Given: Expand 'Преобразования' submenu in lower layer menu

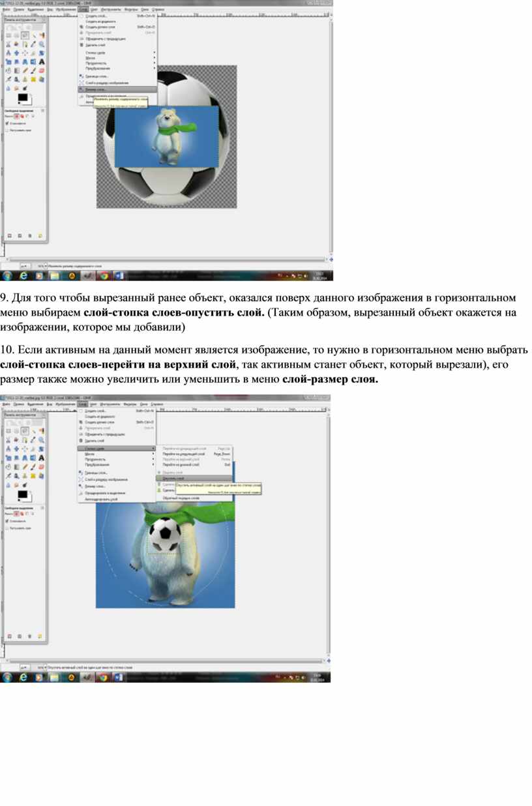Looking at the screenshot, I should [x=117, y=464].
